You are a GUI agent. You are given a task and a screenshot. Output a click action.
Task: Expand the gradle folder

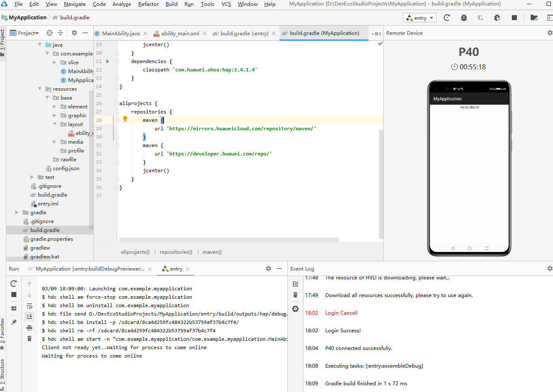(x=17, y=212)
